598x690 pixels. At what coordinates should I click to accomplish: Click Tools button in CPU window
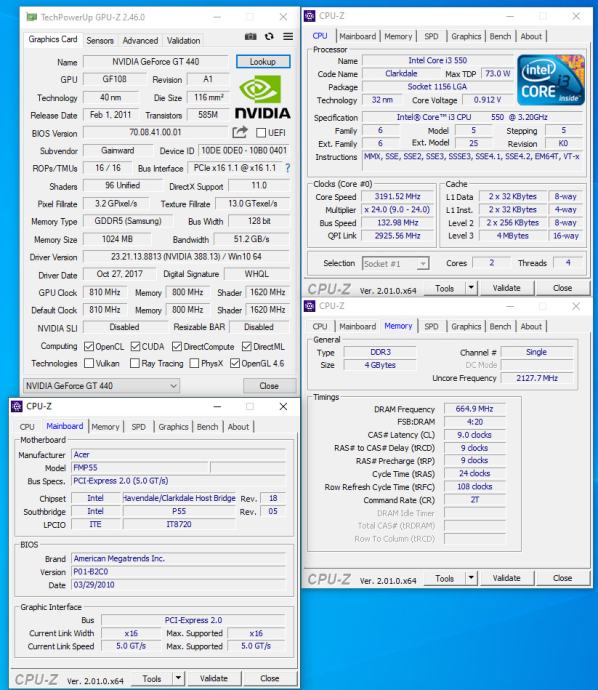pos(444,288)
